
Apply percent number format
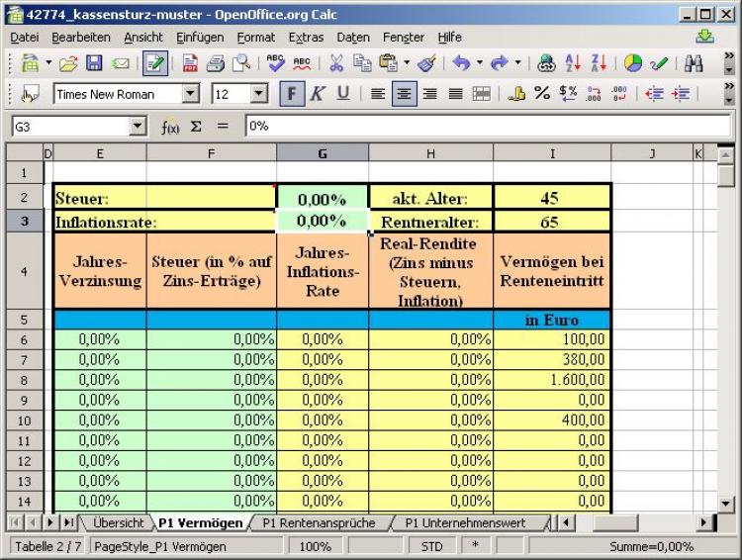tap(541, 94)
